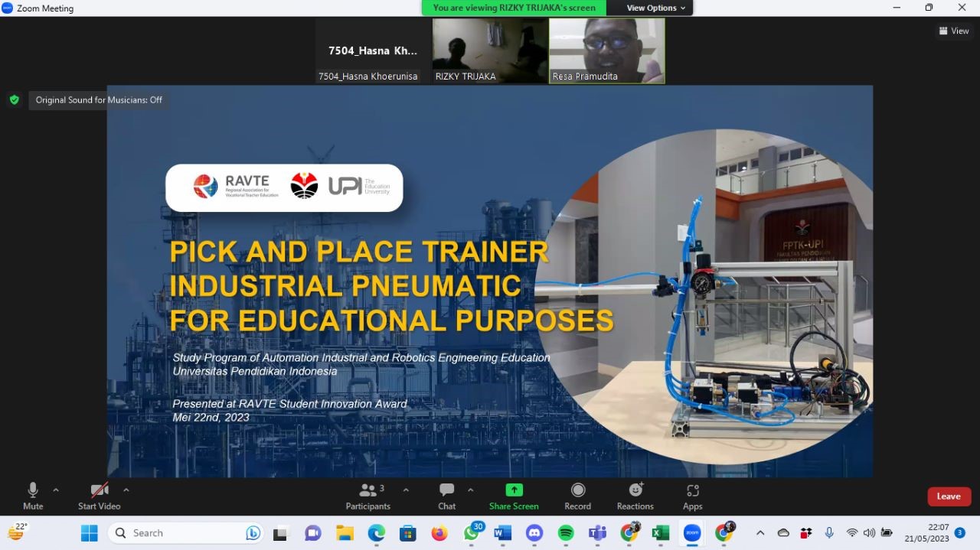
Task: Open Discord from the taskbar
Action: [534, 533]
